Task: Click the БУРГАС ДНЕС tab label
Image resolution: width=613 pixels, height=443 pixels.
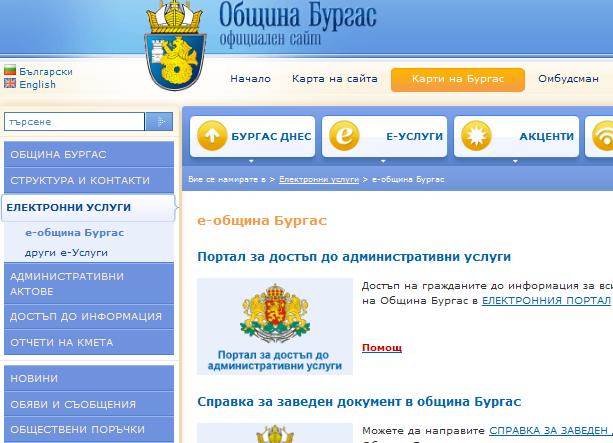Action: (x=271, y=136)
